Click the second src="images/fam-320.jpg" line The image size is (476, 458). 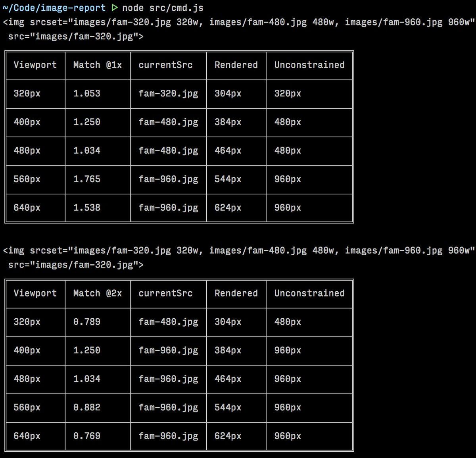click(76, 265)
